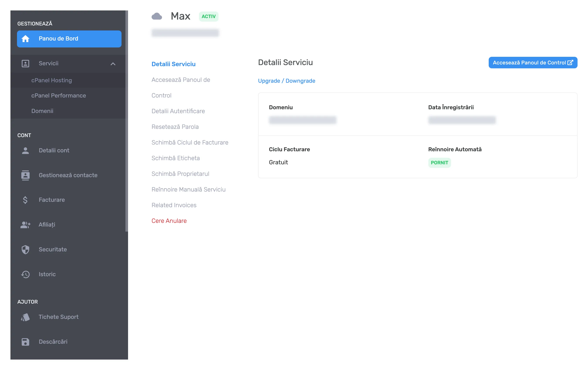The height and width of the screenshot is (370, 588).
Task: Open Schimbă Ciclul de Facturare
Action: 190,142
